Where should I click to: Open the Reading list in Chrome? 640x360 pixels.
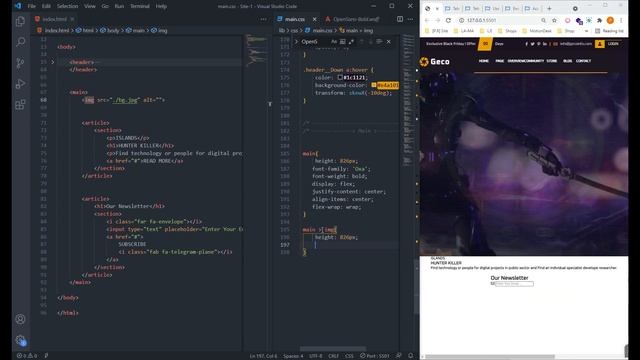click(x=609, y=31)
